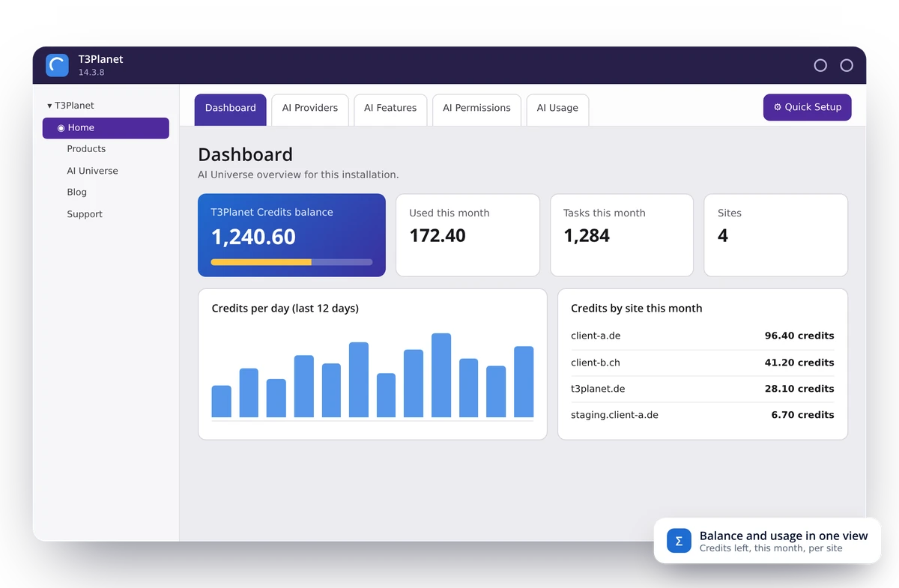Screen dimensions: 899x588
Task: Switch to the AI Providers tab
Action: click(310, 109)
